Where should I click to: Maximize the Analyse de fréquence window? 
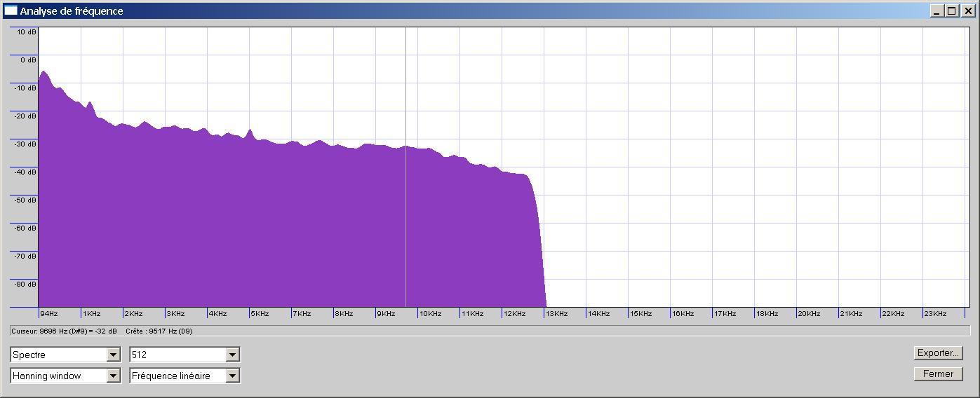point(951,11)
